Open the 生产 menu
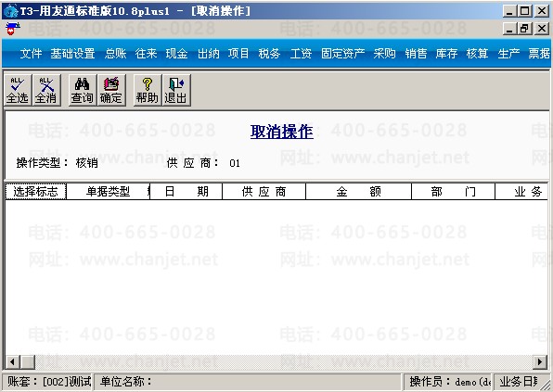553x392 pixels. pyautogui.click(x=508, y=54)
